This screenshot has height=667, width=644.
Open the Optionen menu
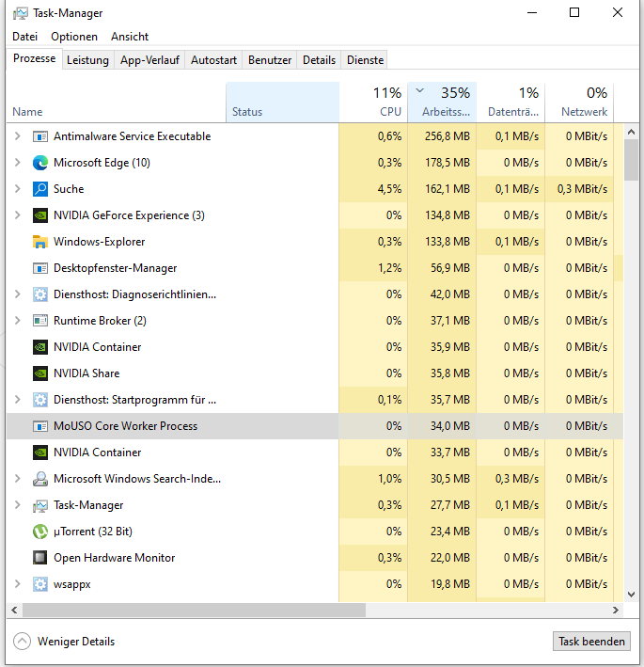[x=74, y=37]
